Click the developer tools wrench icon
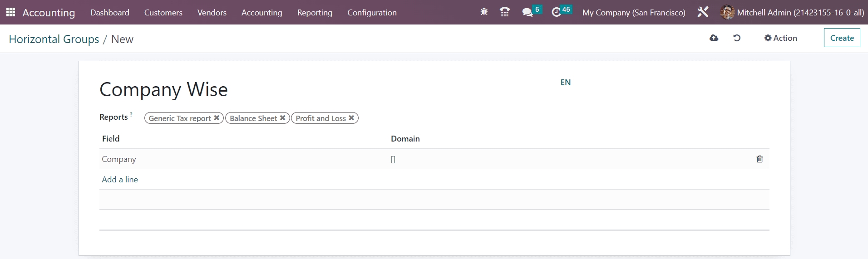Screen dimensions: 868x259 tap(703, 12)
